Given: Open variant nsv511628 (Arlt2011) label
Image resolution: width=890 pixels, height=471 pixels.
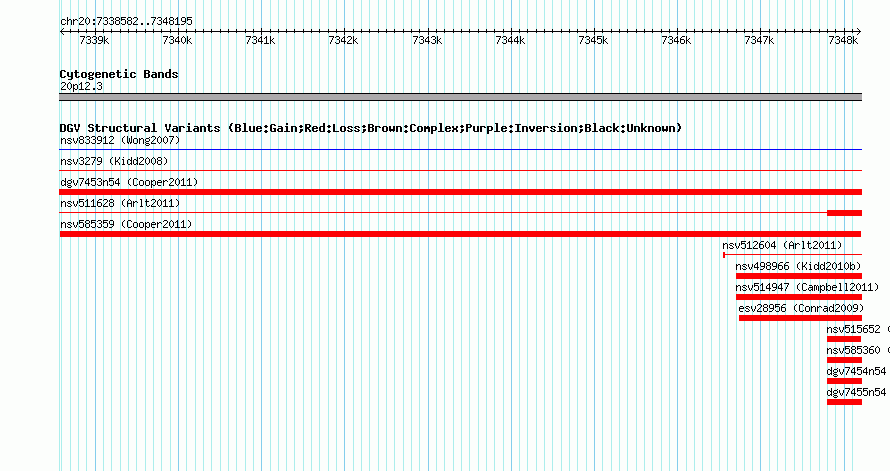Looking at the screenshot, I should coord(120,203).
